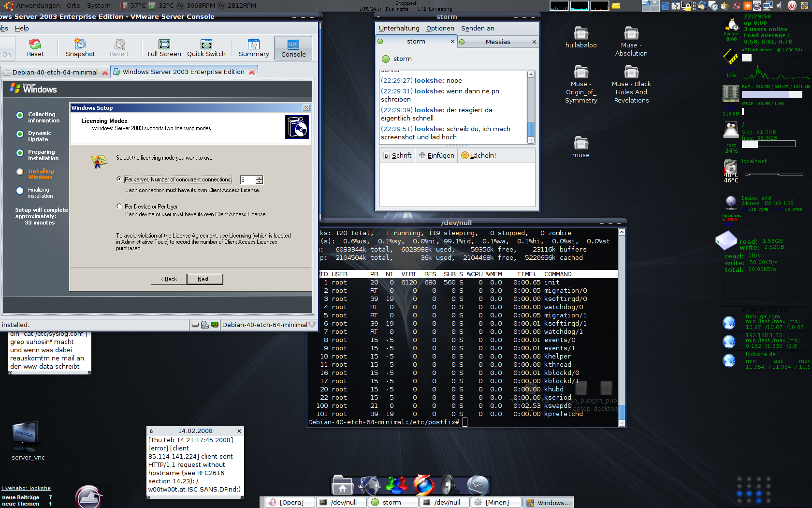Open the Senden an menu
The width and height of the screenshot is (812, 508).
[x=478, y=28]
